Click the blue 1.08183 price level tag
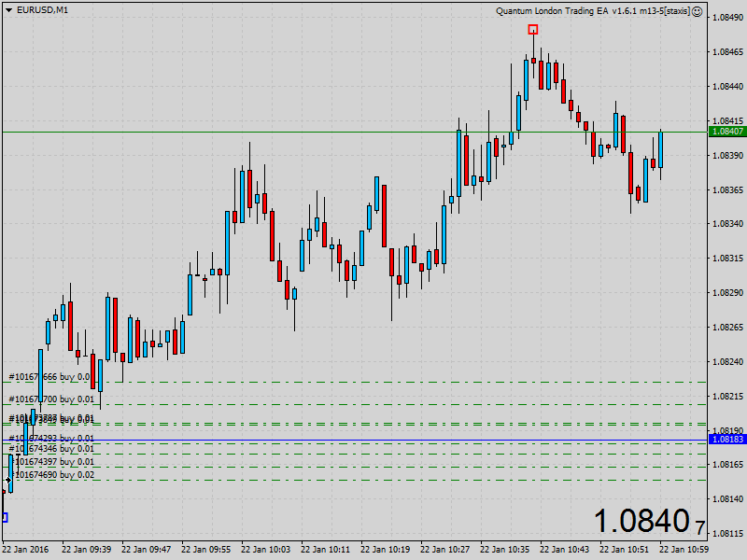747x560 pixels. (x=727, y=439)
